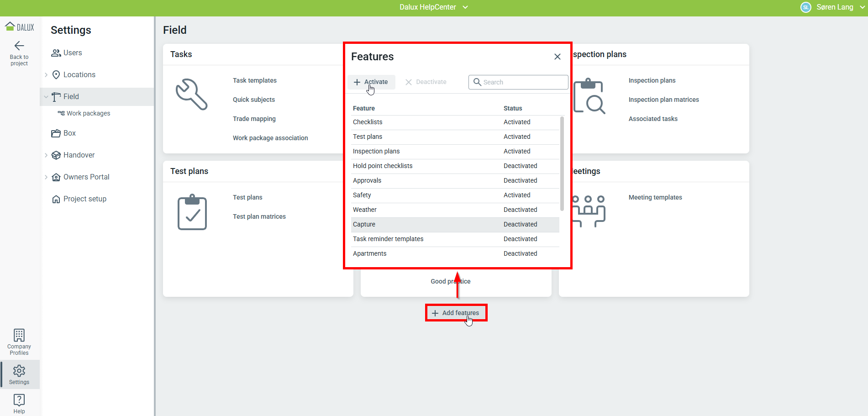This screenshot has height=416, width=868.
Task: Open Task templates link
Action: (255, 80)
